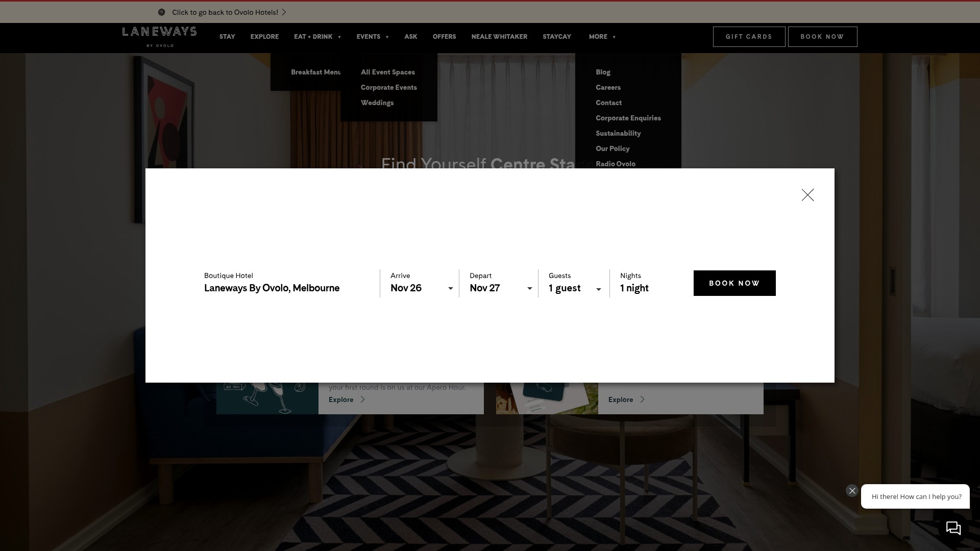
Task: Close the booking modal with the X
Action: coord(807,195)
